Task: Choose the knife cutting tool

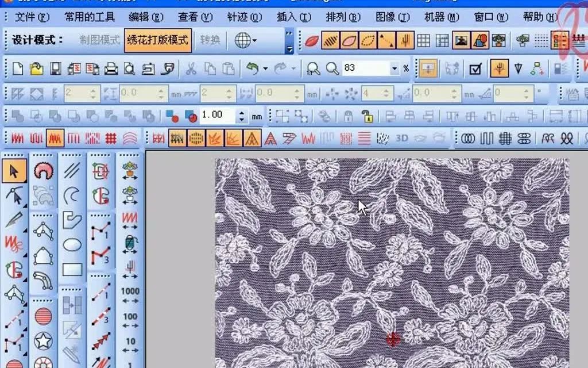Action: (14, 220)
